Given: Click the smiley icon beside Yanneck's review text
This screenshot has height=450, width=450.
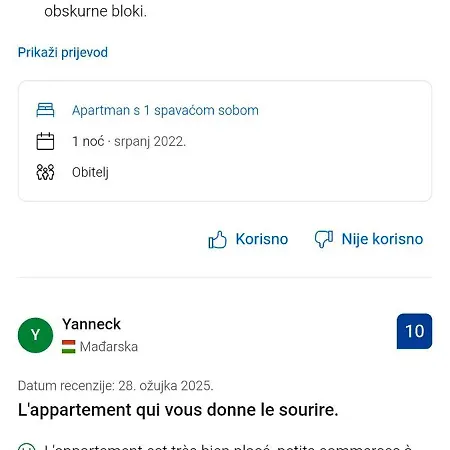Looking at the screenshot, I should click(27, 447).
